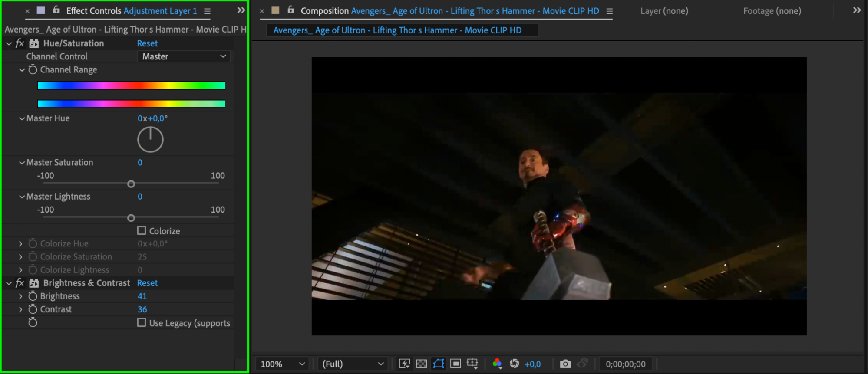Open Hue/Saturation animation presets icon
This screenshot has height=374, width=868.
coord(34,43)
